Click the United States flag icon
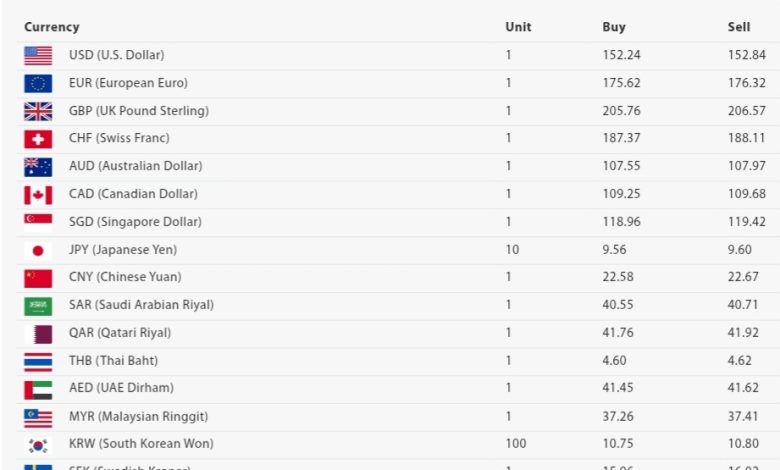 [x=38, y=56]
